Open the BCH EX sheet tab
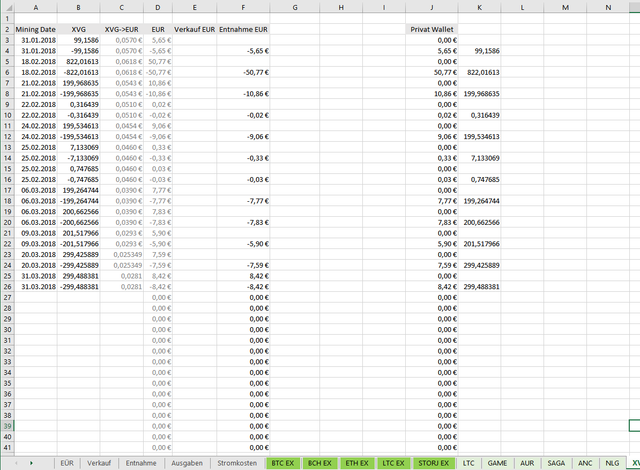This screenshot has height=470, width=640. tap(320, 463)
